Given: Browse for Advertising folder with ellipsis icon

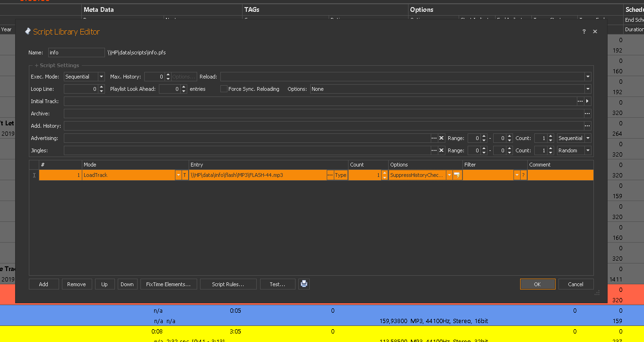Looking at the screenshot, I should tap(434, 138).
